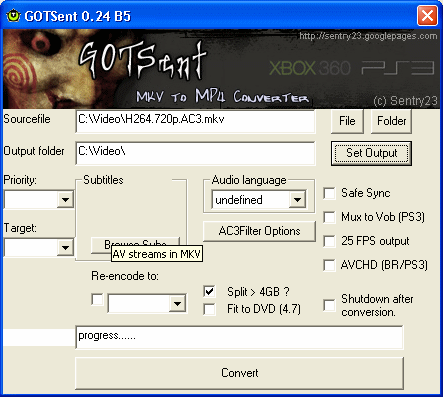Click the Set Output button
Viewport: 443px width, 397px height.
click(371, 153)
